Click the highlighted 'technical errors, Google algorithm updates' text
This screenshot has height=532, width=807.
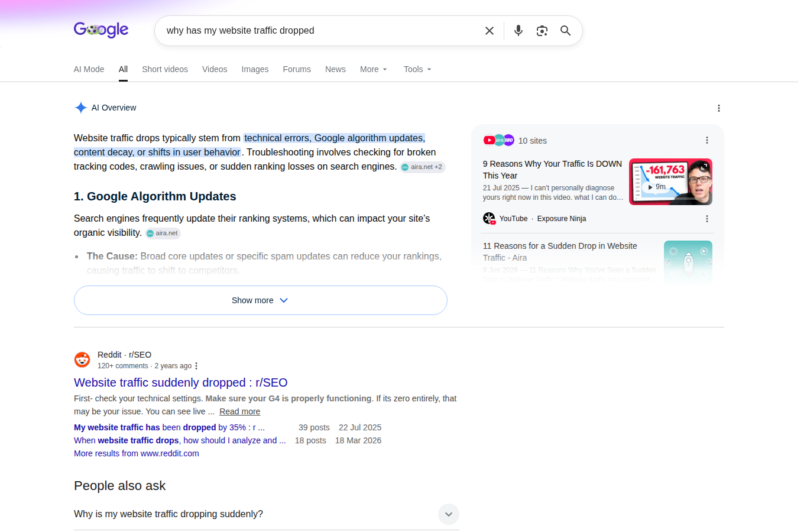335,138
